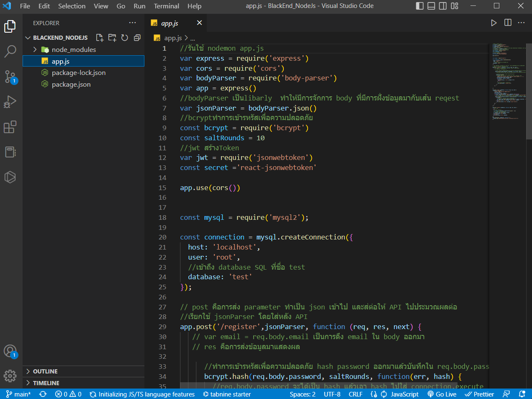Select JavaScript language mode
The width and height of the screenshot is (532, 399).
404,394
